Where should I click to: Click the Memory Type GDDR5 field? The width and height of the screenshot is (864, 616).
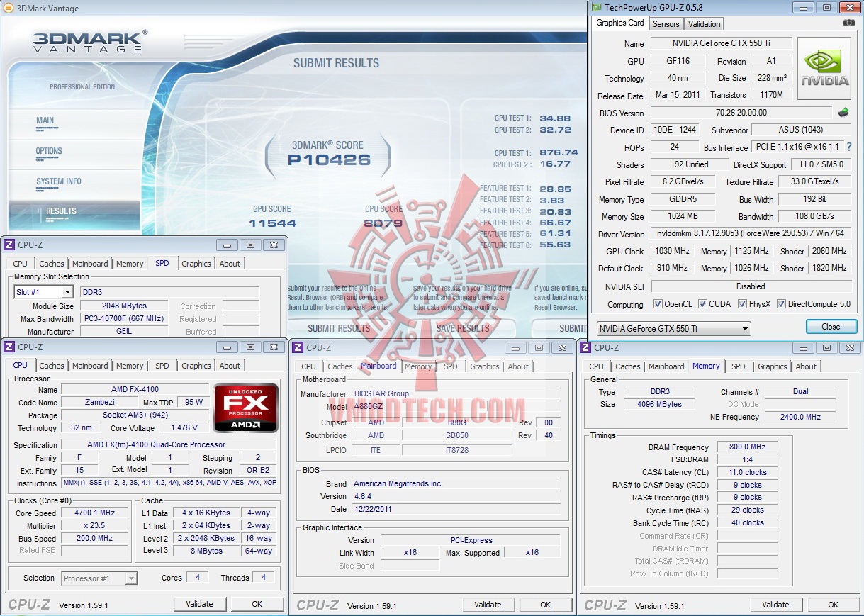point(683,200)
